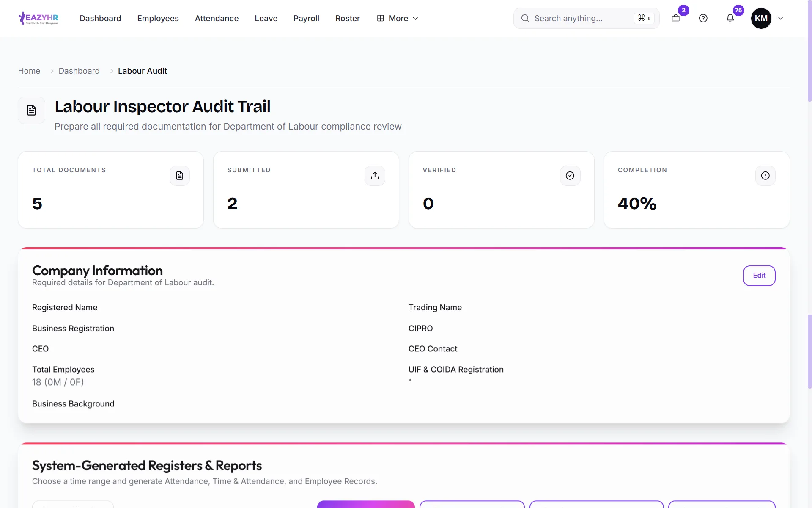This screenshot has height=508, width=812.
Task: Click the CEO Contact label
Action: [x=433, y=349]
